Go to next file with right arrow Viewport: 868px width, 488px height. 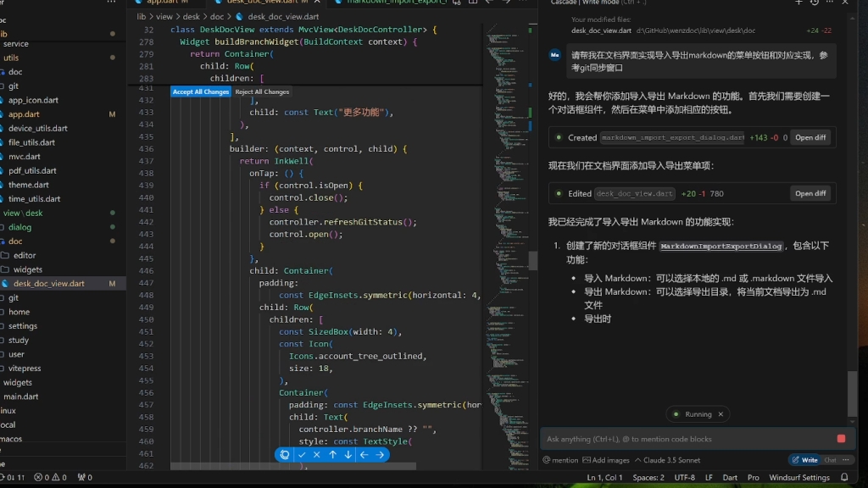(x=381, y=455)
